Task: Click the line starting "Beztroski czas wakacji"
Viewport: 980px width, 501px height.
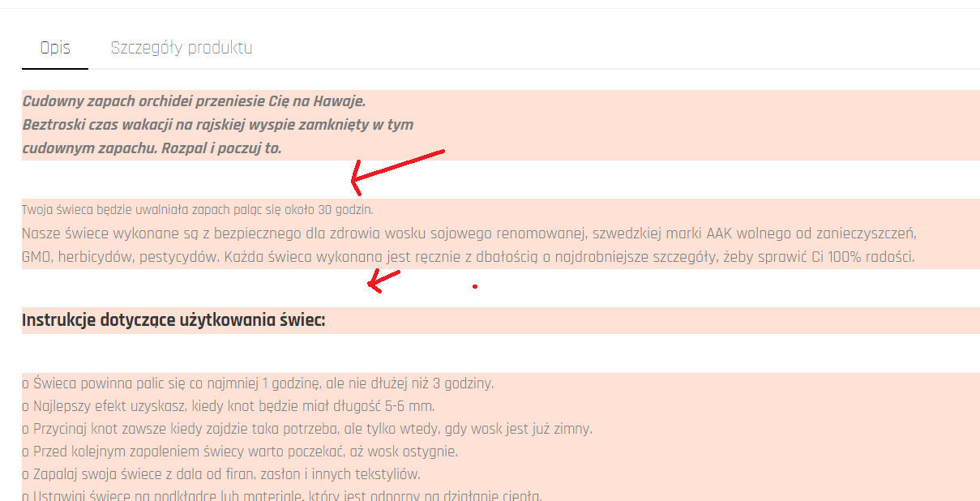Action: (218, 125)
